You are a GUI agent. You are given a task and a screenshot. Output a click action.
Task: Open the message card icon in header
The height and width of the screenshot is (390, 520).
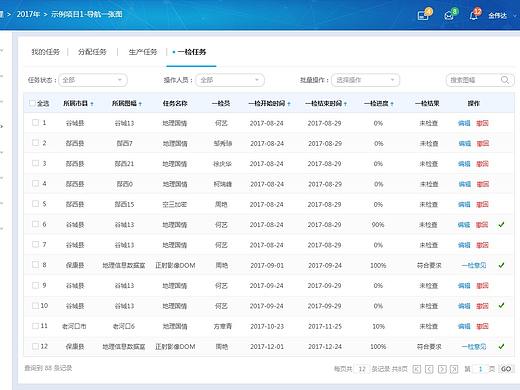pos(423,15)
